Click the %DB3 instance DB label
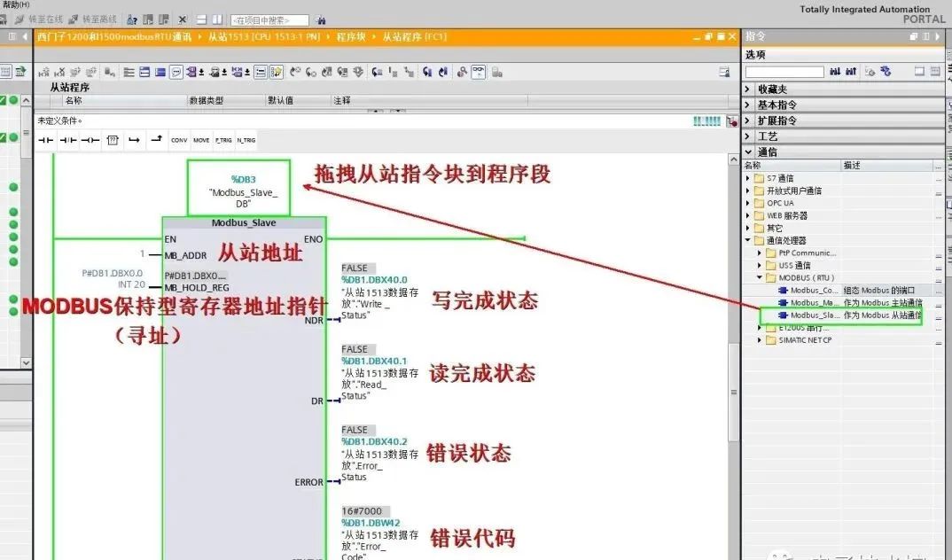 point(243,180)
